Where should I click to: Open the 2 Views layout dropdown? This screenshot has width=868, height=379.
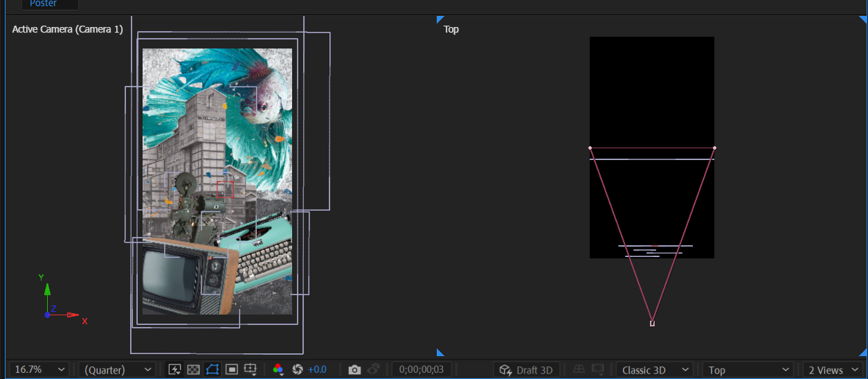(x=833, y=370)
